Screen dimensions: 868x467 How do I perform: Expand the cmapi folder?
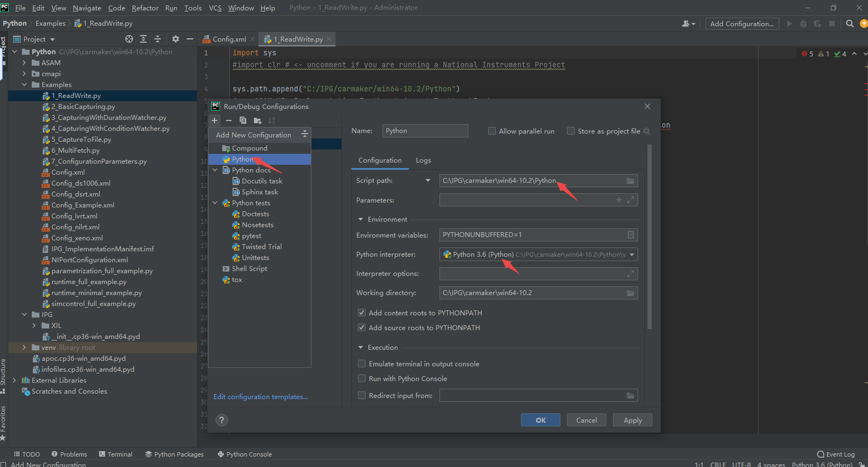click(24, 74)
